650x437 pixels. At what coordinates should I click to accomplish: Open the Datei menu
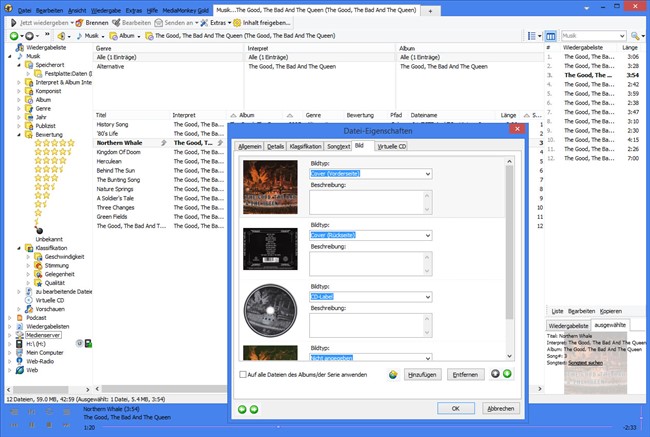click(24, 10)
